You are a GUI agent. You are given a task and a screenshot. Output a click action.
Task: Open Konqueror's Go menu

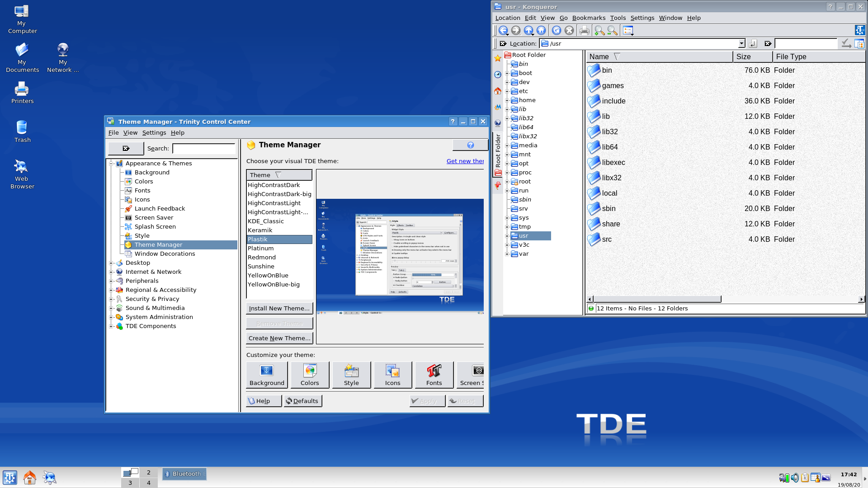[x=563, y=18]
